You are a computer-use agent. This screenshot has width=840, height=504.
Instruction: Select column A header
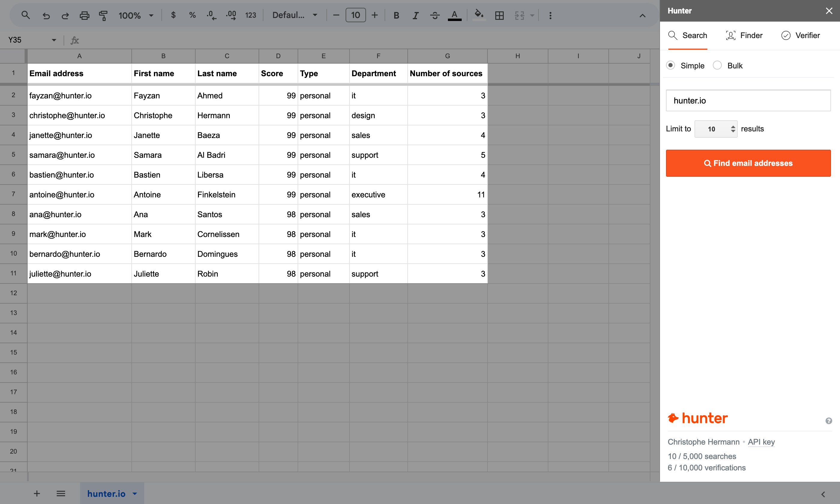(x=79, y=56)
